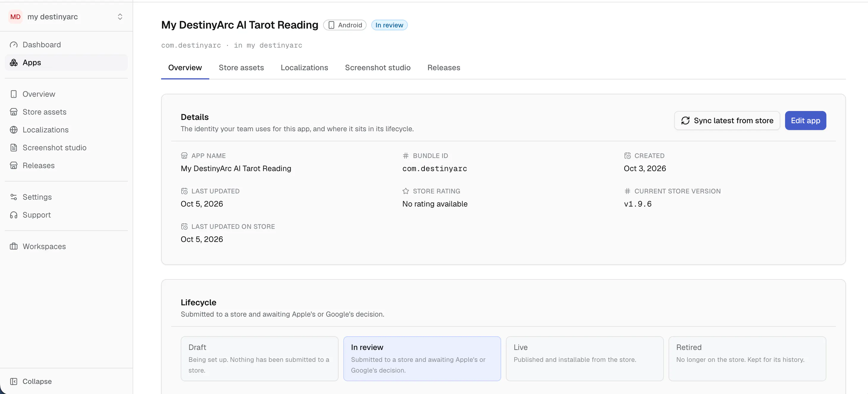Open Store assets in the sidebar
Screen dimensions: 868x394
pos(66,112)
